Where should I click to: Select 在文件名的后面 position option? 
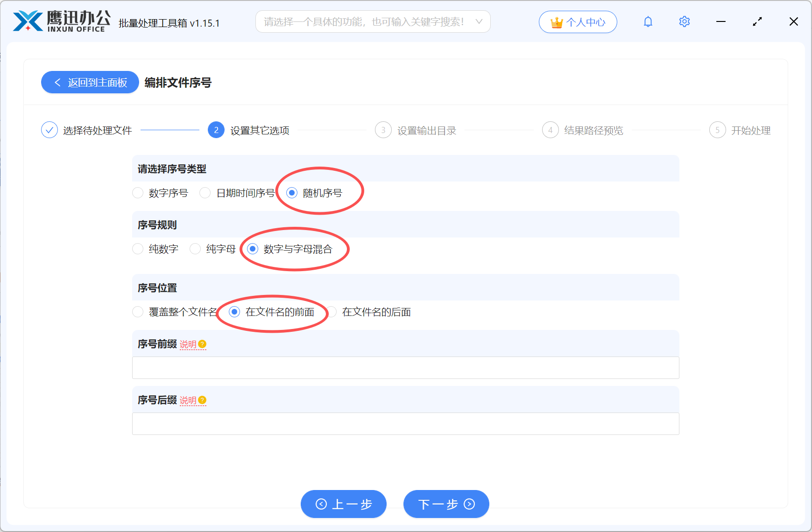point(332,312)
